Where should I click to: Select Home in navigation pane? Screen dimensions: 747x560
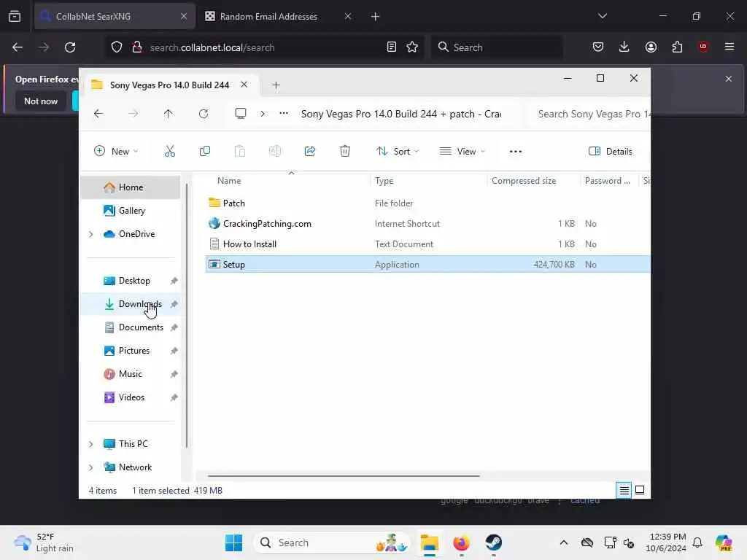(x=131, y=187)
